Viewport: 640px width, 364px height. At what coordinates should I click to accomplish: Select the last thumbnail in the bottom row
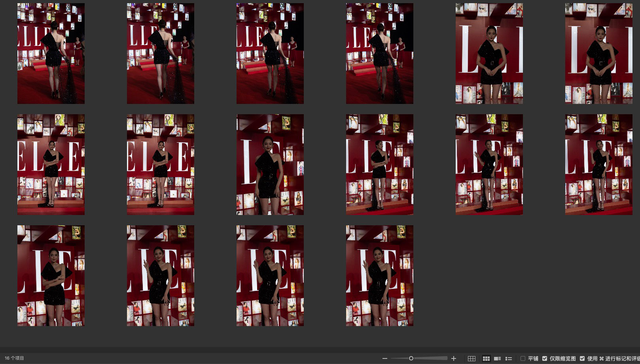click(380, 276)
